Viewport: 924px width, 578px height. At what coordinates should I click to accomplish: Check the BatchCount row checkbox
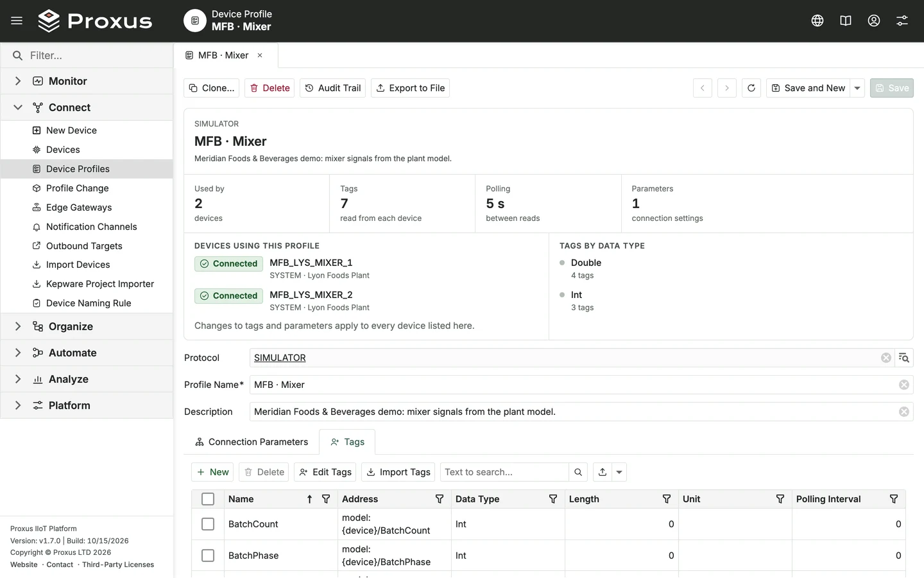[x=208, y=524]
